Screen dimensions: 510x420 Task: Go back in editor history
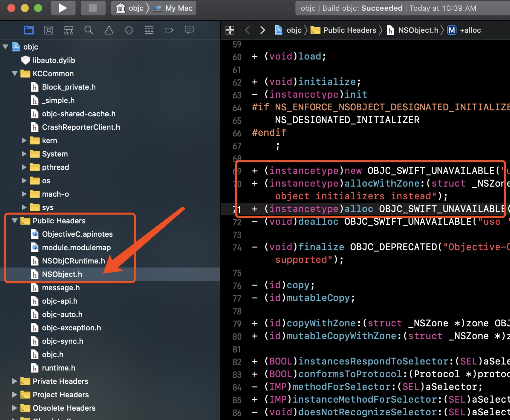(x=247, y=30)
